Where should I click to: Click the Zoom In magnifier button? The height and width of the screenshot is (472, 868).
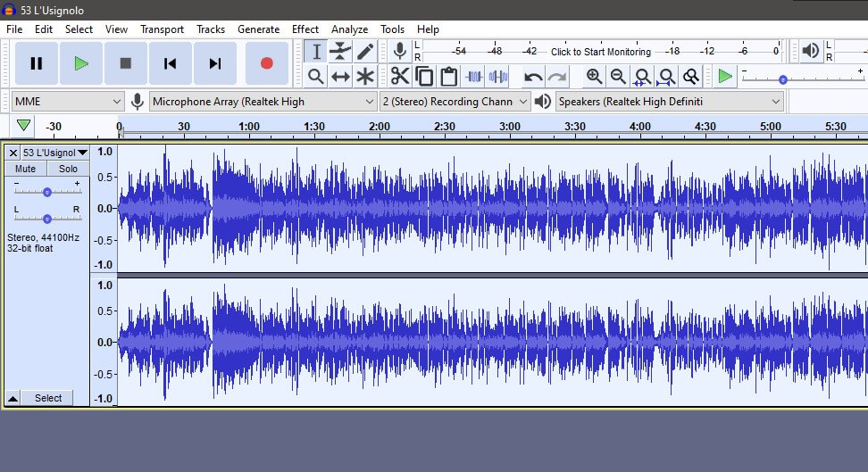[x=594, y=77]
